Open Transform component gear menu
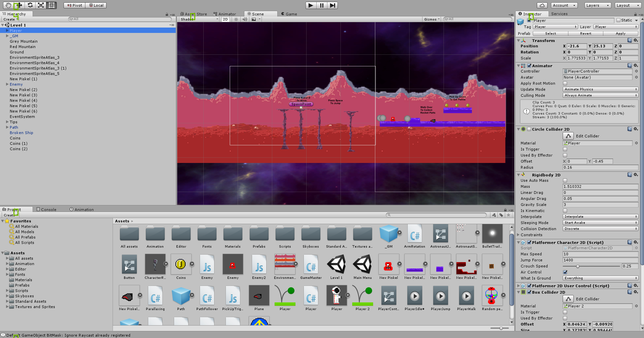The image size is (644, 338). (636, 40)
